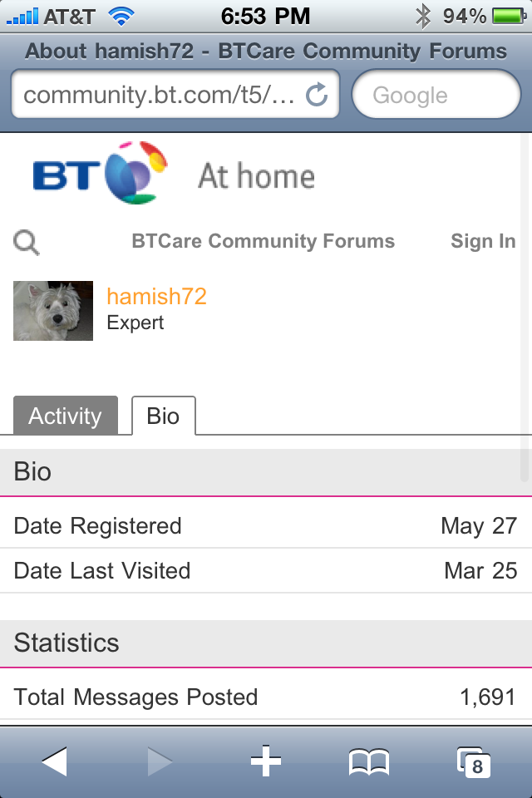Go to BTCare Community Forums
Viewport: 532px width, 798px height.
tap(264, 242)
